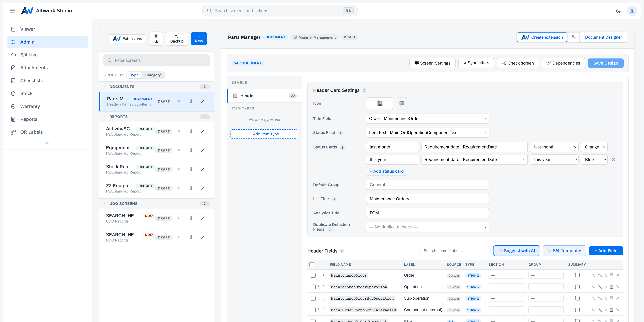Open the this year period dropdown
Viewport: 644px width, 322px height.
coord(554,159)
